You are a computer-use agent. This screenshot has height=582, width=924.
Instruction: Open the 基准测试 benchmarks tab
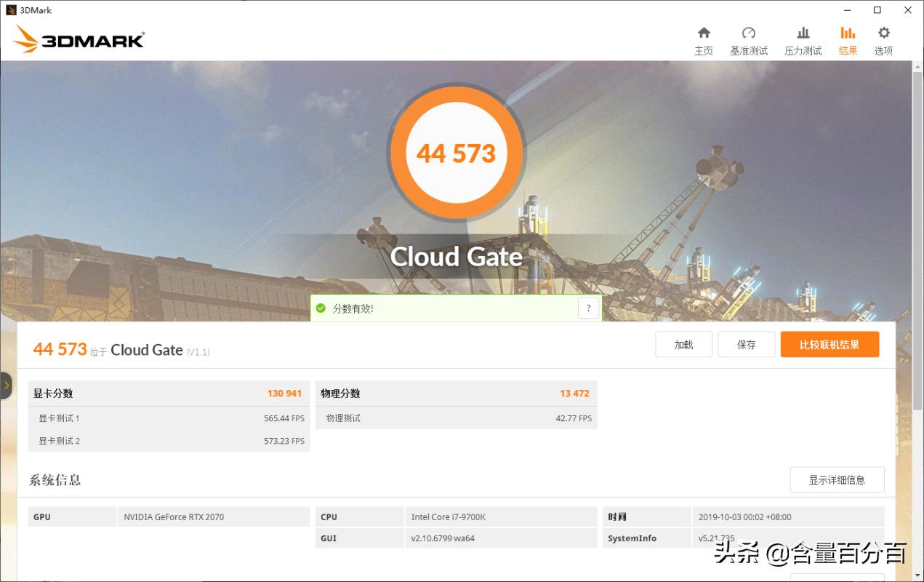pyautogui.click(x=749, y=41)
